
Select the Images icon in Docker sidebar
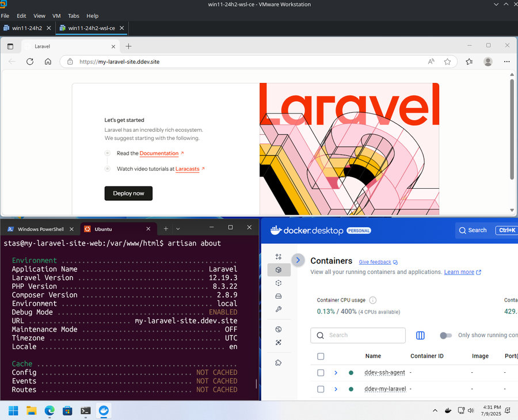click(279, 283)
